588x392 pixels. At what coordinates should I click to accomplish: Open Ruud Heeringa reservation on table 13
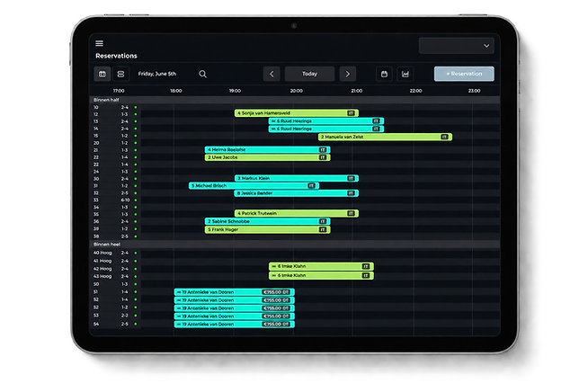click(x=326, y=121)
